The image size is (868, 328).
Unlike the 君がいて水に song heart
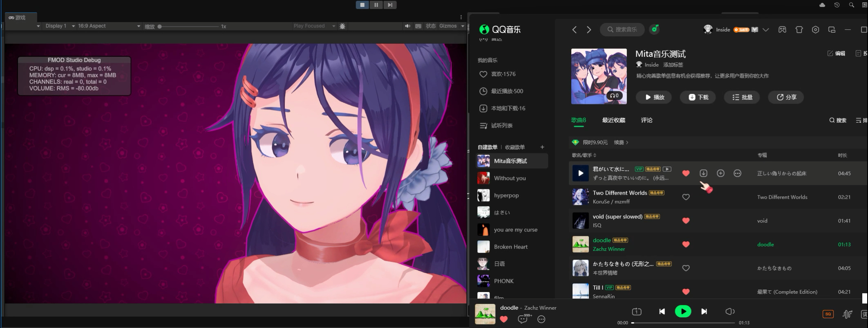click(x=686, y=173)
